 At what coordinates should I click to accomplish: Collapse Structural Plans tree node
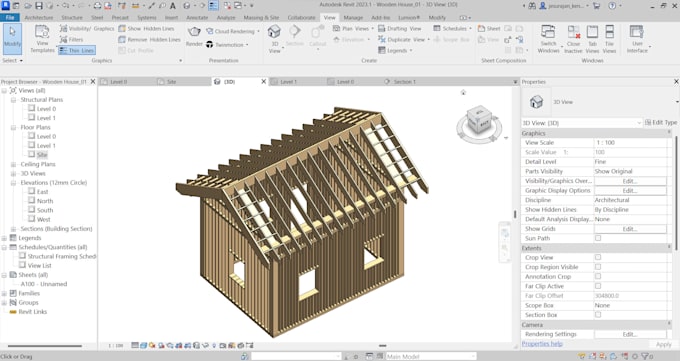pos(13,100)
